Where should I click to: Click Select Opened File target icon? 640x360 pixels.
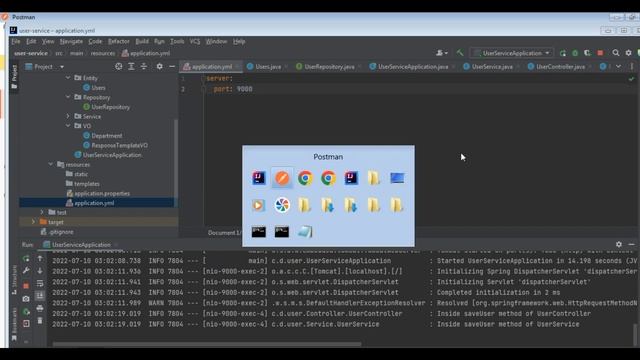(118, 66)
